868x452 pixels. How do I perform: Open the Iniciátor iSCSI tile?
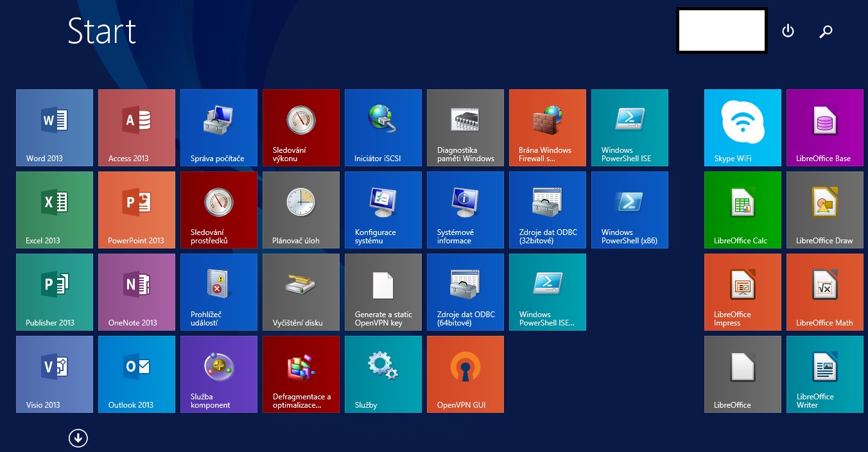[x=383, y=128]
